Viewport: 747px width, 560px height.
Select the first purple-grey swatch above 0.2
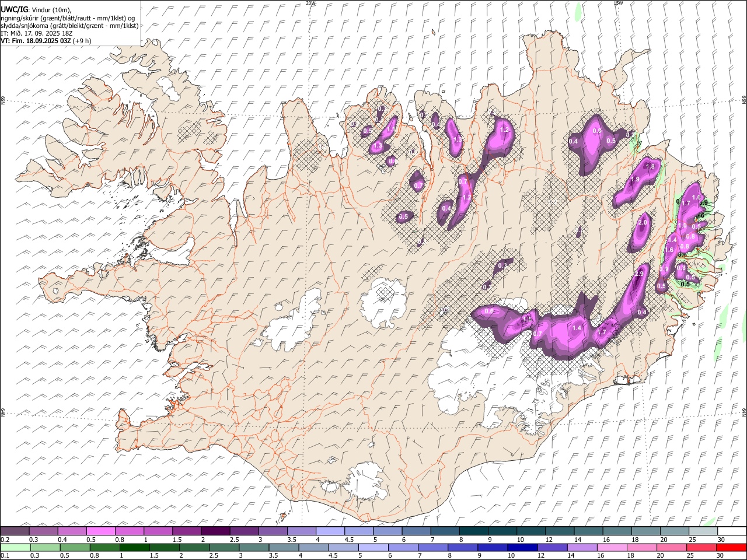pos(15,531)
